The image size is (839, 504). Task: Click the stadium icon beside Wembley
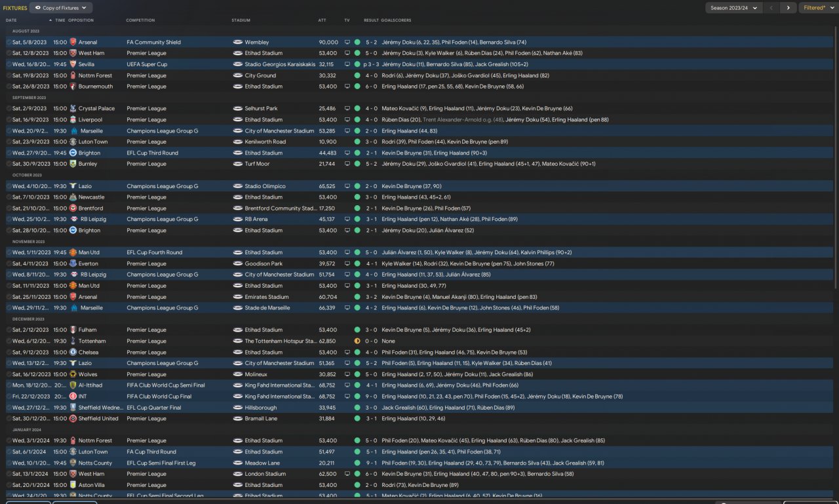coord(237,42)
